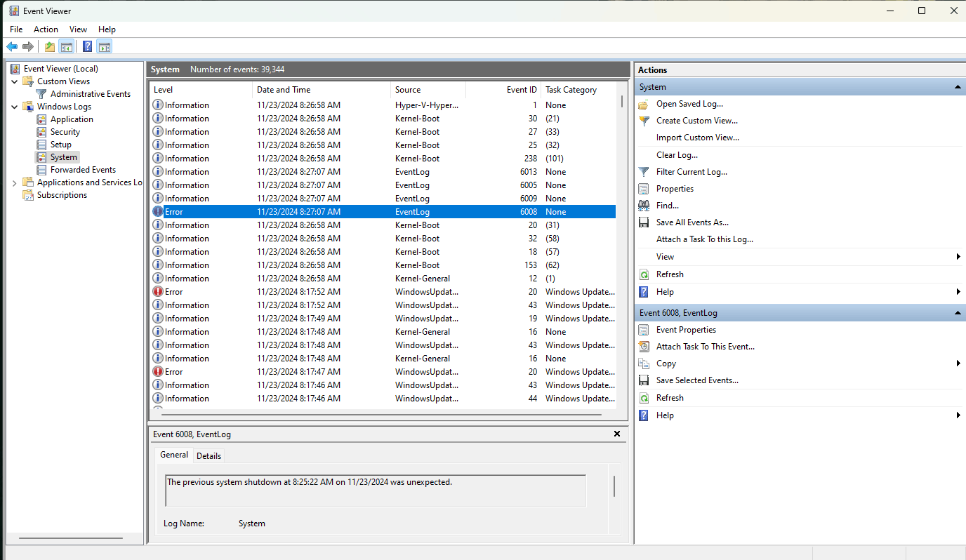Click Clear Log in the Actions pane
This screenshot has height=560, width=966.
[677, 155]
